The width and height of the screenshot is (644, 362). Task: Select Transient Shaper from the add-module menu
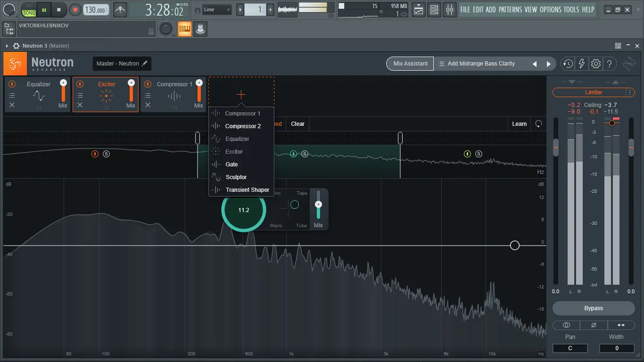point(247,189)
